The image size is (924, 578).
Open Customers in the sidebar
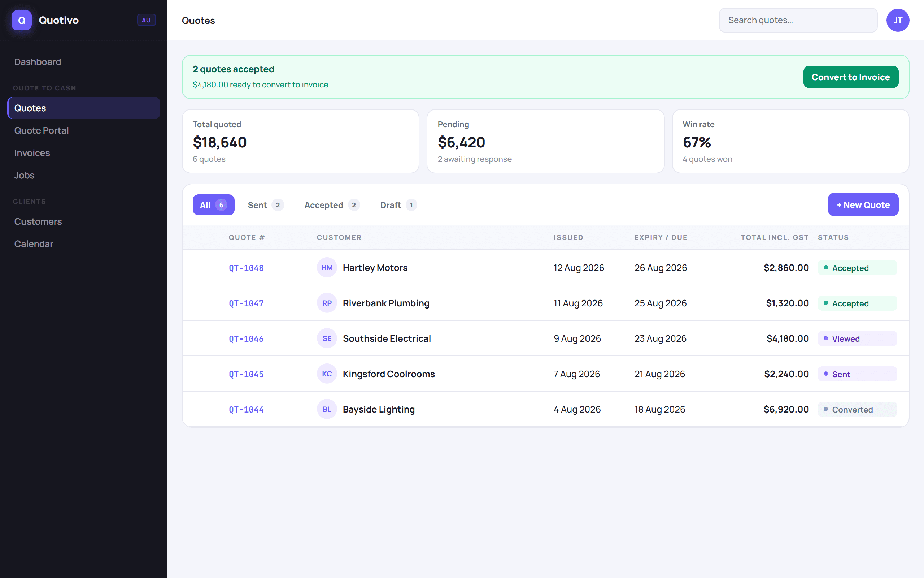pos(84,221)
